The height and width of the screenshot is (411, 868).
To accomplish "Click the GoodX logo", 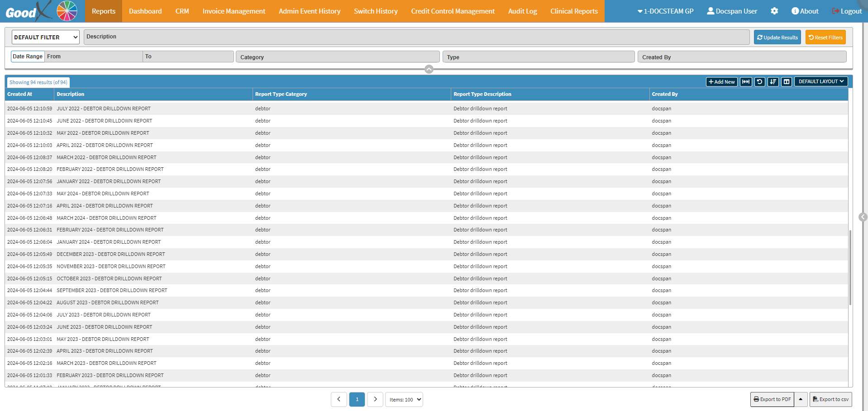I will coord(41,11).
